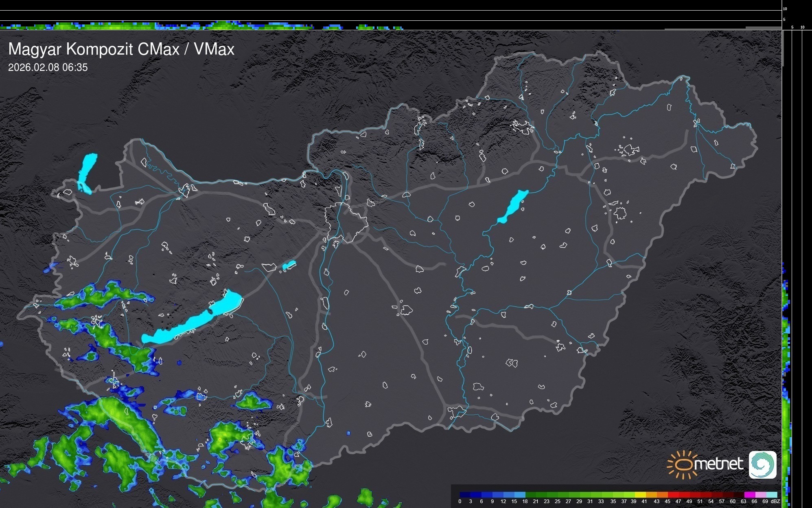Click the 2026.02.08 06:35 timestamp
The image size is (812, 508).
[x=48, y=68]
